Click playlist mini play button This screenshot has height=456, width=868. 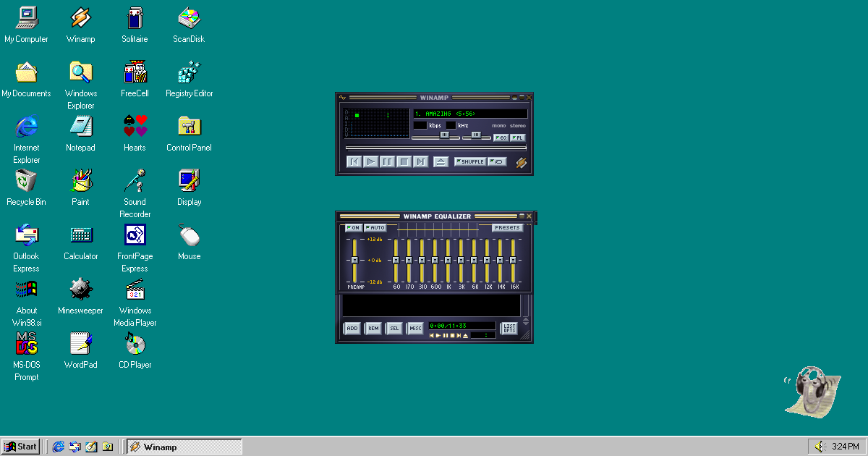coord(438,336)
